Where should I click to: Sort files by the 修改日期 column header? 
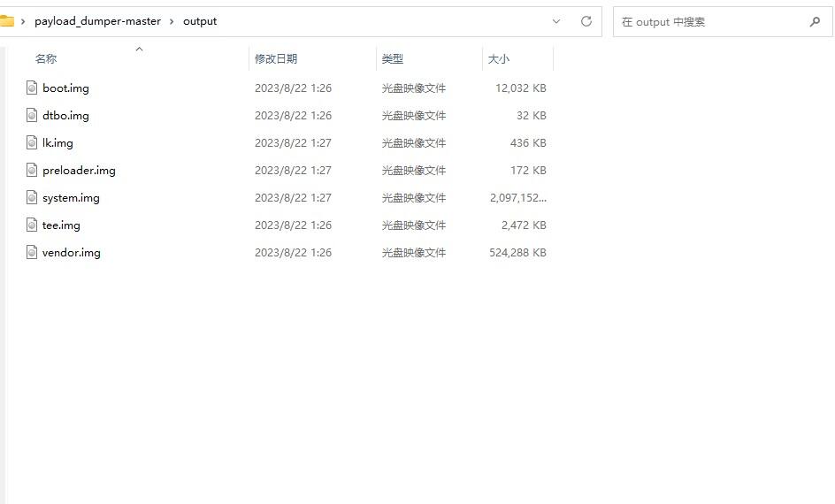(x=276, y=58)
